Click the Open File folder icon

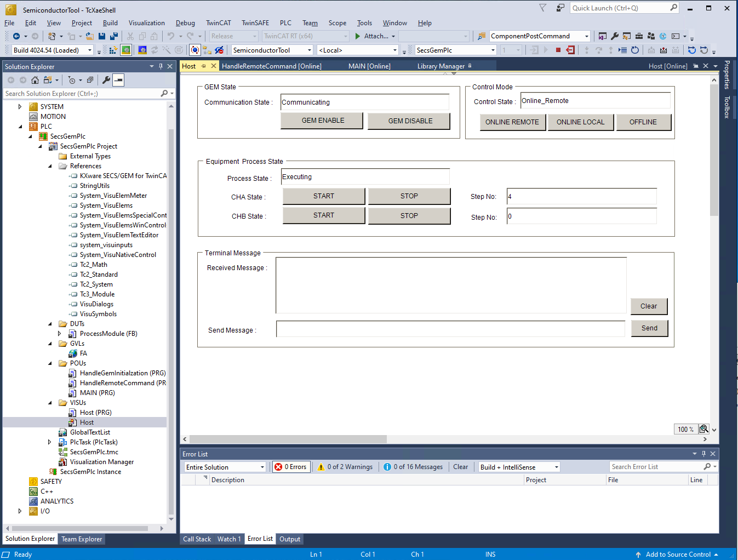pyautogui.click(x=90, y=36)
